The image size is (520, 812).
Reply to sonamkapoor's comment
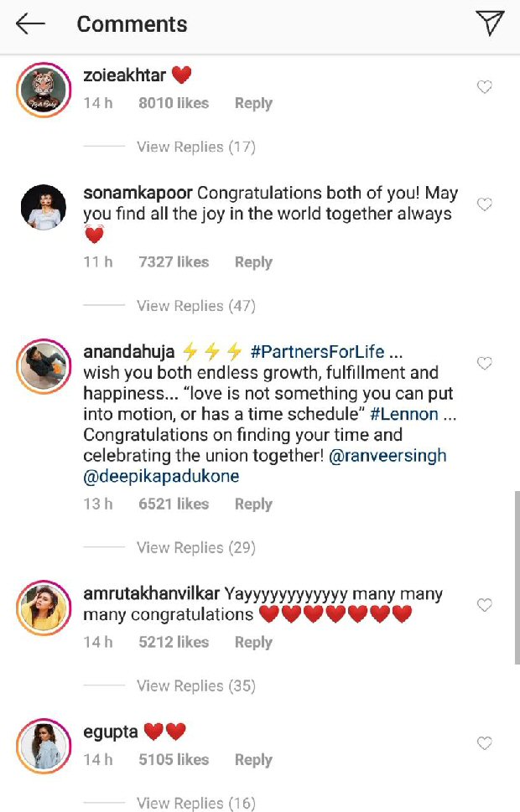pyautogui.click(x=253, y=262)
